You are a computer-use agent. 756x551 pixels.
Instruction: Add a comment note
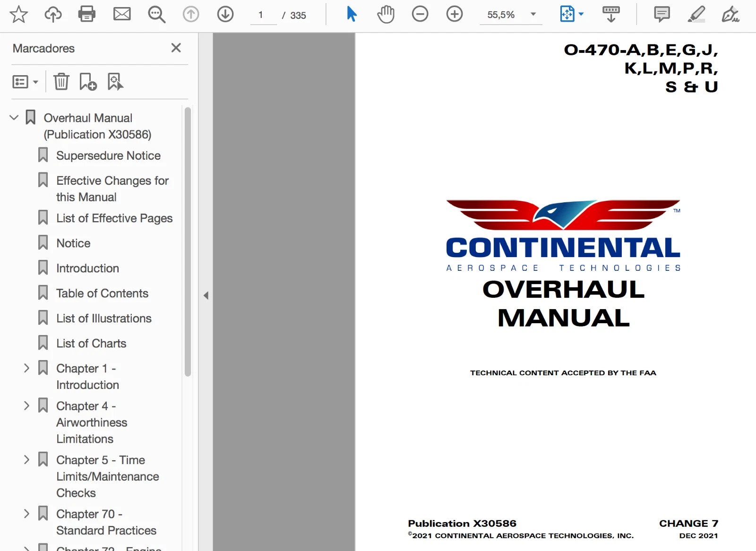[662, 14]
